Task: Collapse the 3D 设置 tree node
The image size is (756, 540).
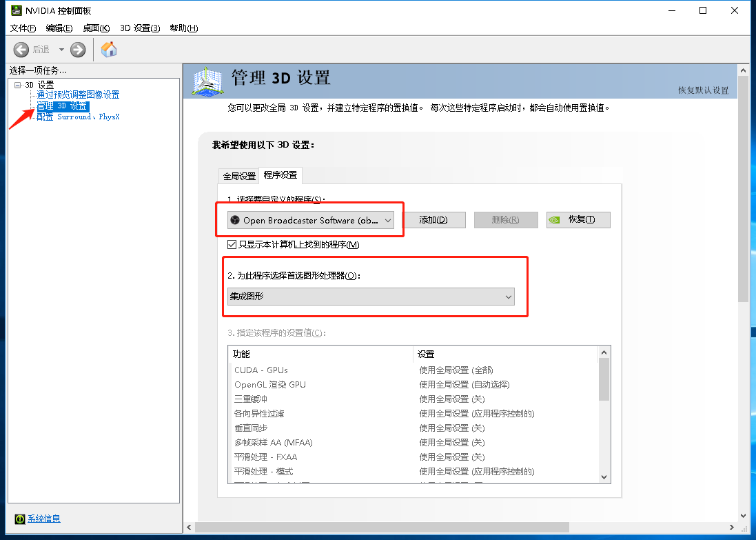Action: 18,85
